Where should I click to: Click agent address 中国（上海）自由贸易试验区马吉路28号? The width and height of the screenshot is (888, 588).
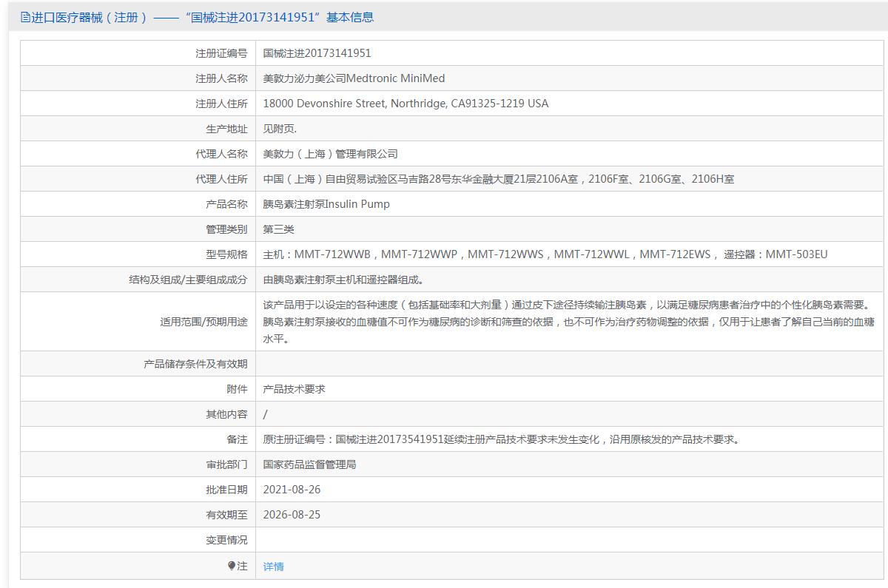click(x=499, y=179)
